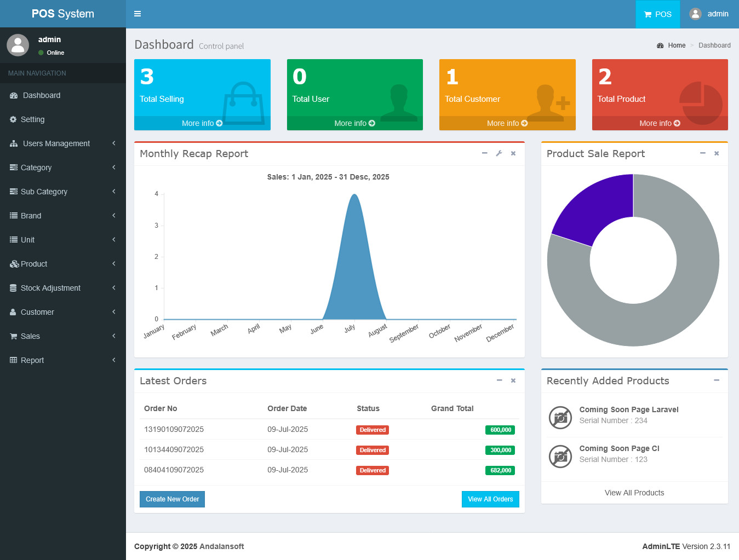
Task: Close the Latest Orders panel
Action: 513,380
